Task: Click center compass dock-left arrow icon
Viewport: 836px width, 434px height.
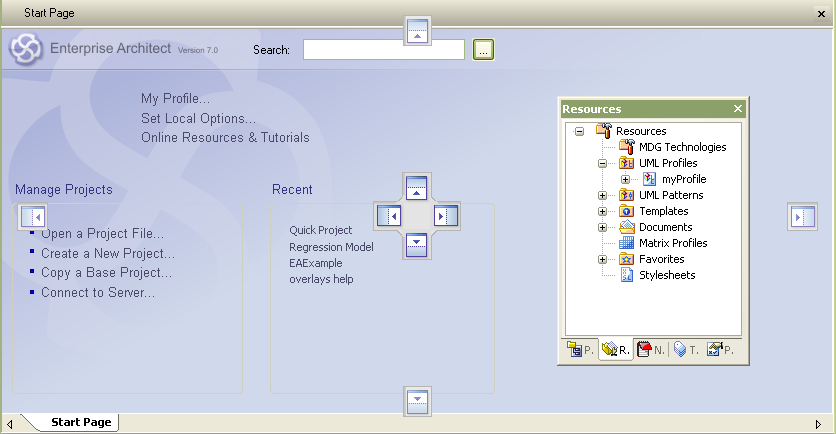Action: click(389, 216)
